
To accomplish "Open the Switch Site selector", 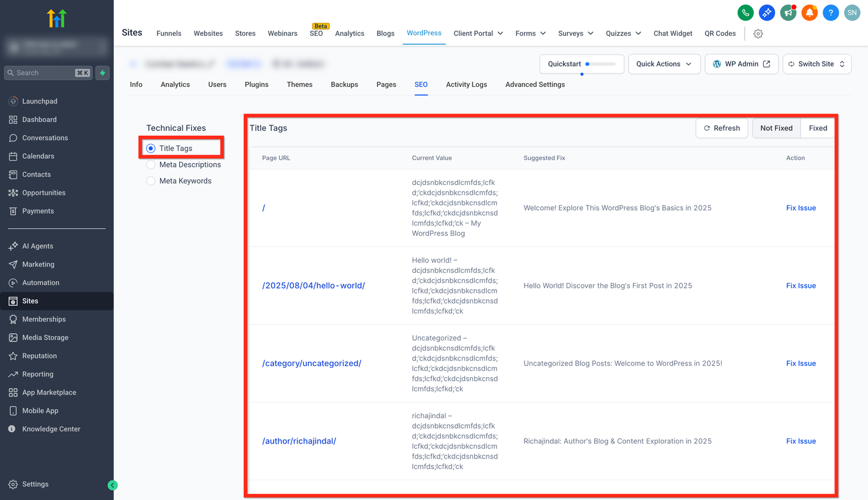I will pyautogui.click(x=817, y=64).
